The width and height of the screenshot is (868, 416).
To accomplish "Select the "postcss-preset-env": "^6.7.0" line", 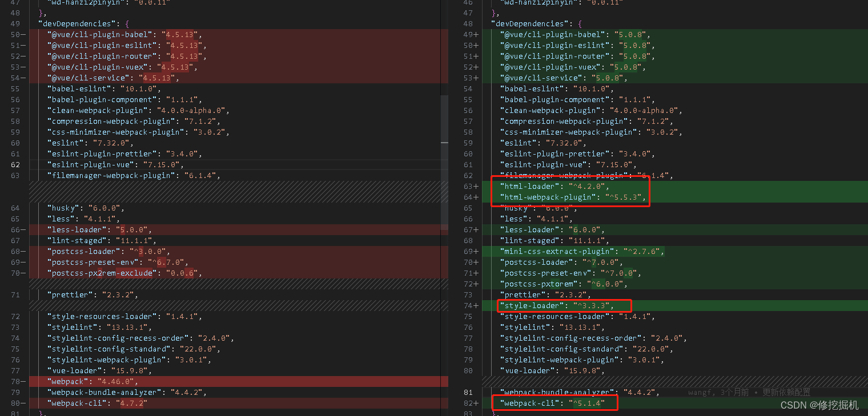I will coord(239,262).
